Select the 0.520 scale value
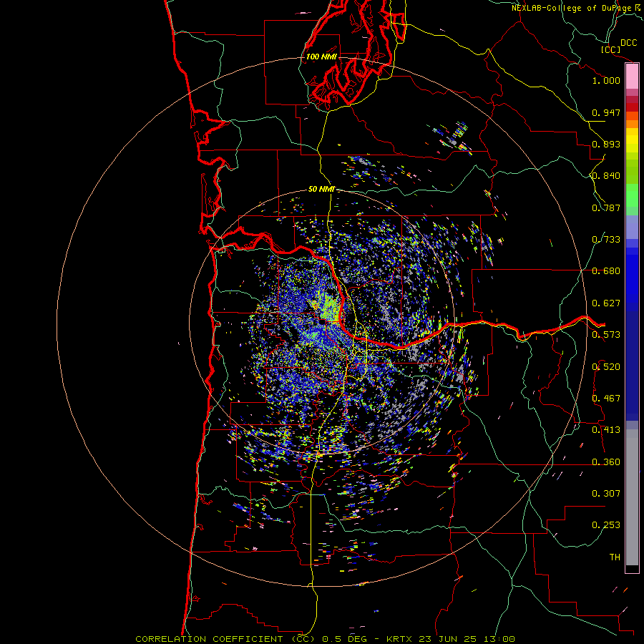The width and height of the screenshot is (644, 644). (x=606, y=367)
